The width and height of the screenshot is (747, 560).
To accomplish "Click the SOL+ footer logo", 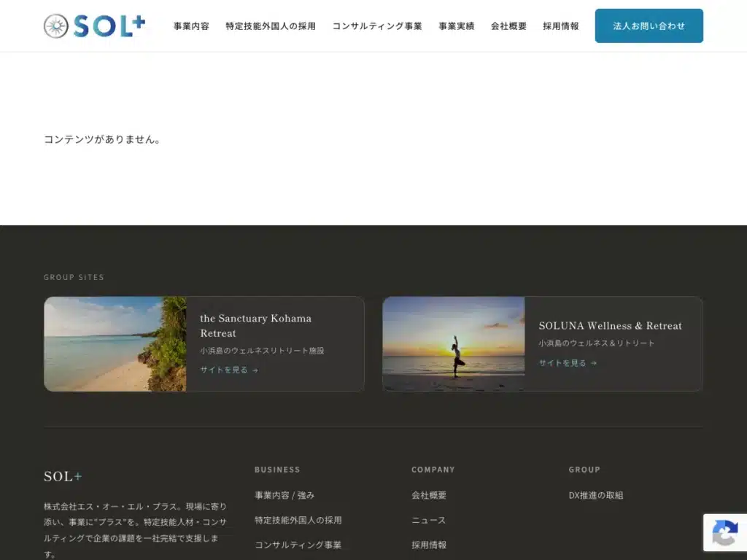I will pyautogui.click(x=63, y=476).
